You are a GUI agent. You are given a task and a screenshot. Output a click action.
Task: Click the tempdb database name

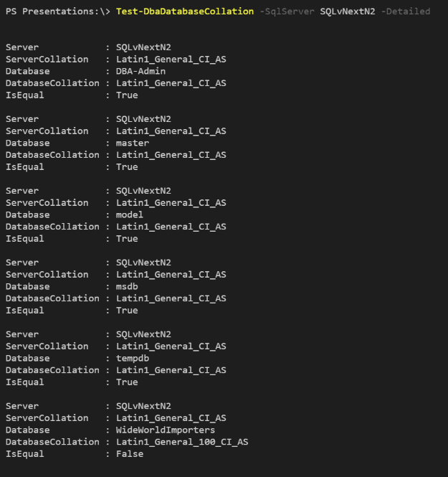click(133, 358)
